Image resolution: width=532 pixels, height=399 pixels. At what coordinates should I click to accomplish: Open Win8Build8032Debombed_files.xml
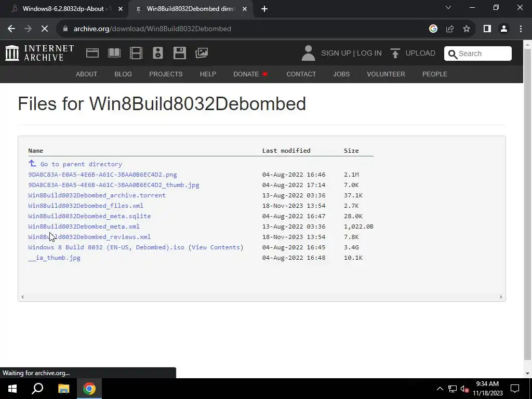click(86, 206)
